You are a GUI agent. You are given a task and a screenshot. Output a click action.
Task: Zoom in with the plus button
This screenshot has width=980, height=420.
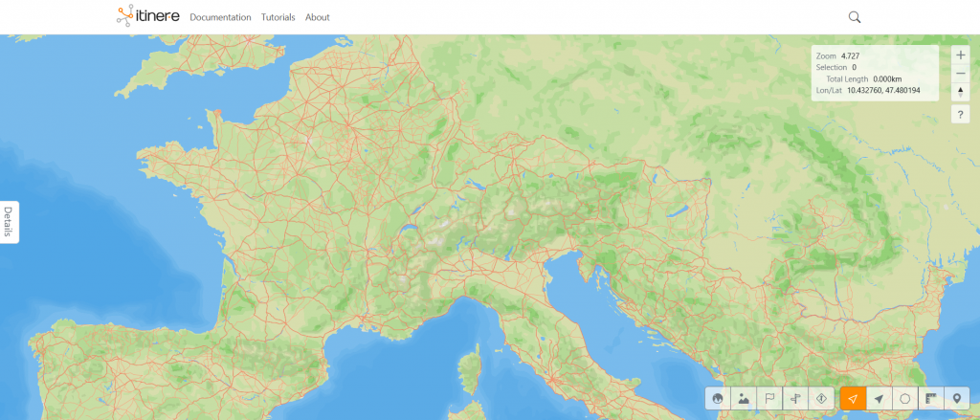coord(961,55)
